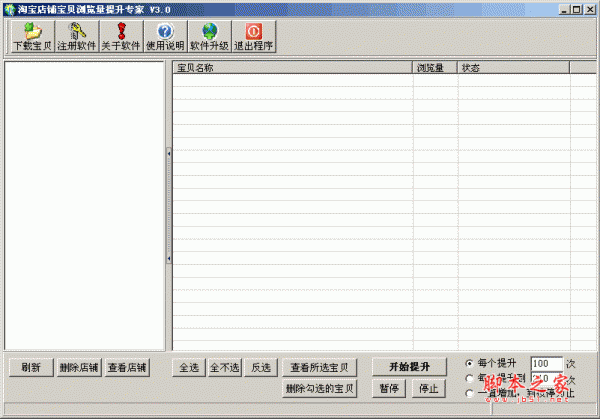The image size is (600, 419).
Task: Click the lower splitter arrow
Action: [x=169, y=259]
